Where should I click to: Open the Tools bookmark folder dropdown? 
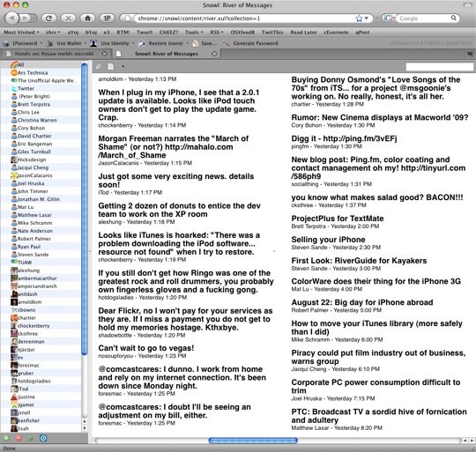tap(194, 32)
